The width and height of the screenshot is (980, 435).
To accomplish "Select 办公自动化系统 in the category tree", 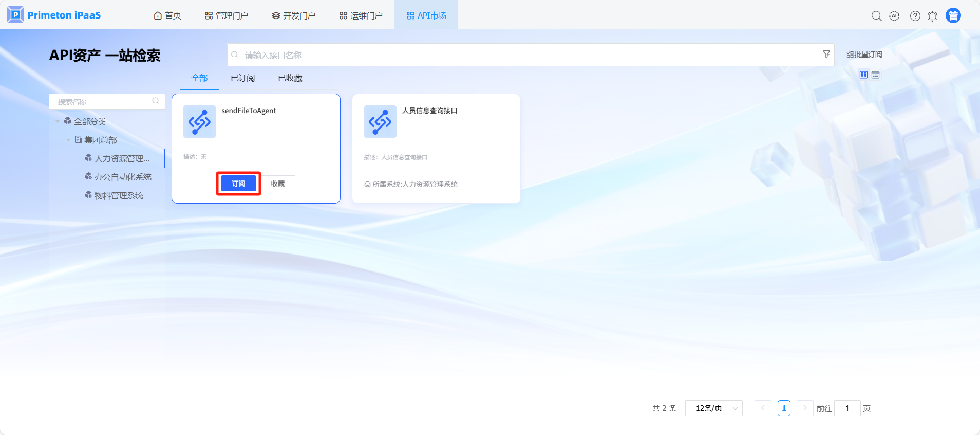I will tap(123, 177).
